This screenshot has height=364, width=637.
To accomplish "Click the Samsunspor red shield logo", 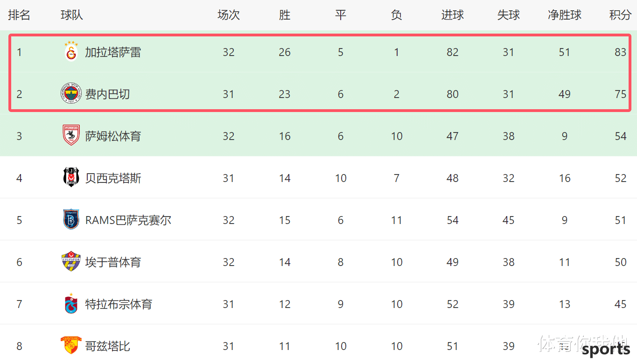I will pyautogui.click(x=71, y=136).
